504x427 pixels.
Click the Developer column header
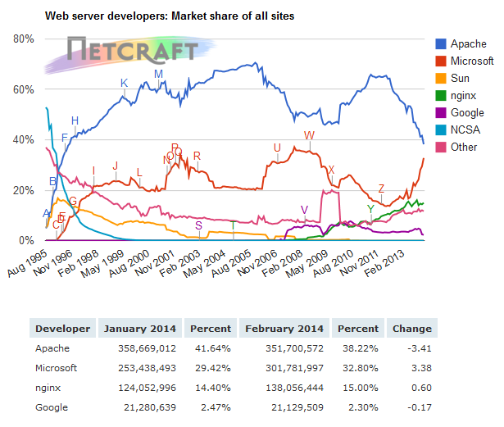point(62,329)
